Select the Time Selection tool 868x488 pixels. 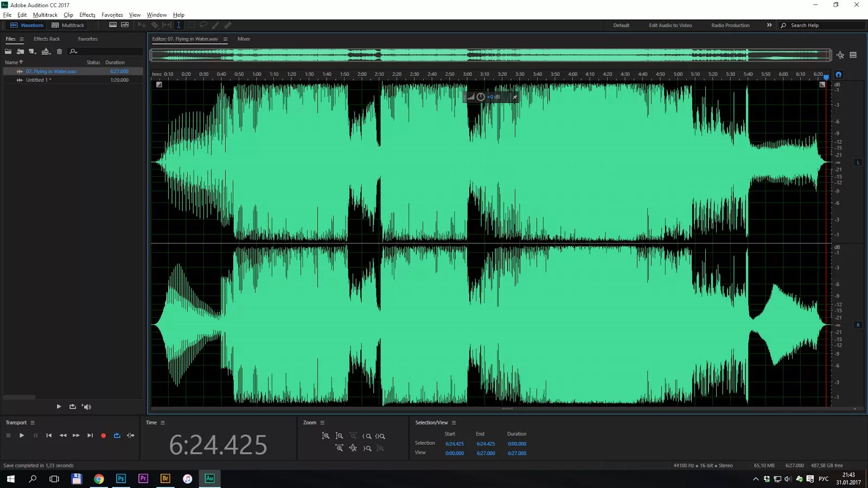pos(179,25)
